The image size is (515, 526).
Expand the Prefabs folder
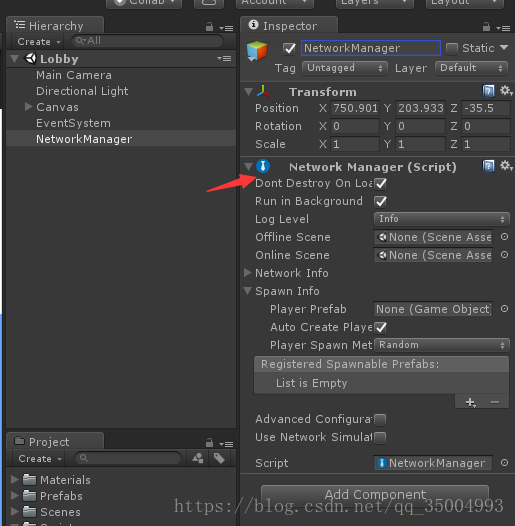tap(14, 495)
